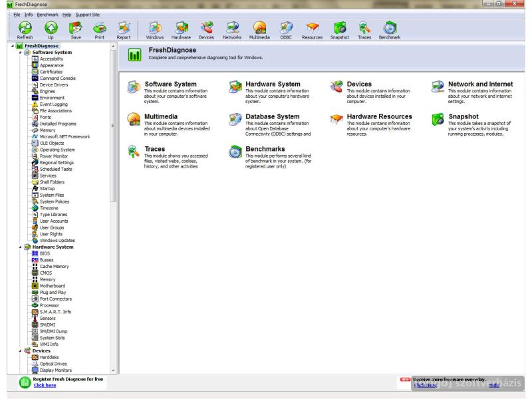Open the Support Site menu
Viewport: 532px width, 399px height.
(x=88, y=15)
